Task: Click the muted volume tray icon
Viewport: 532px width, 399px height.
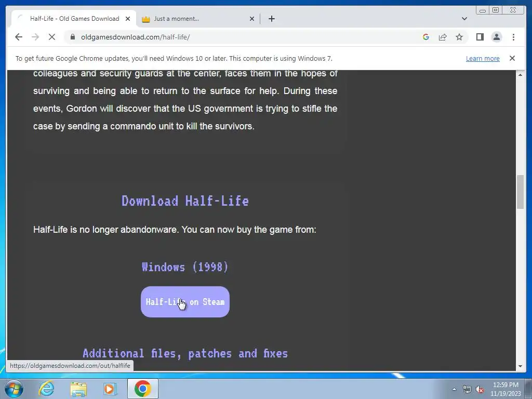Action: 480,389
